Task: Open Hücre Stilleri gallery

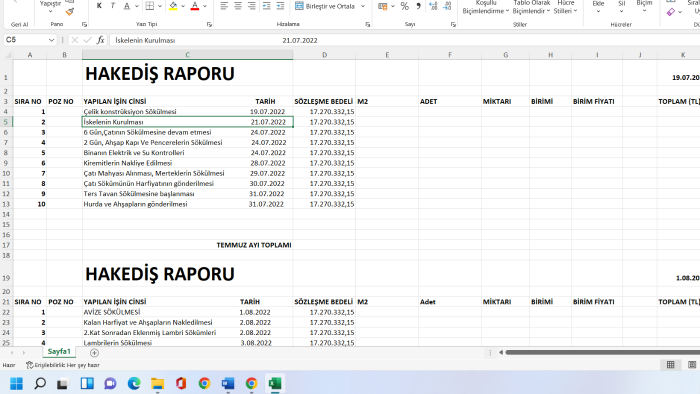Action: pos(566,7)
